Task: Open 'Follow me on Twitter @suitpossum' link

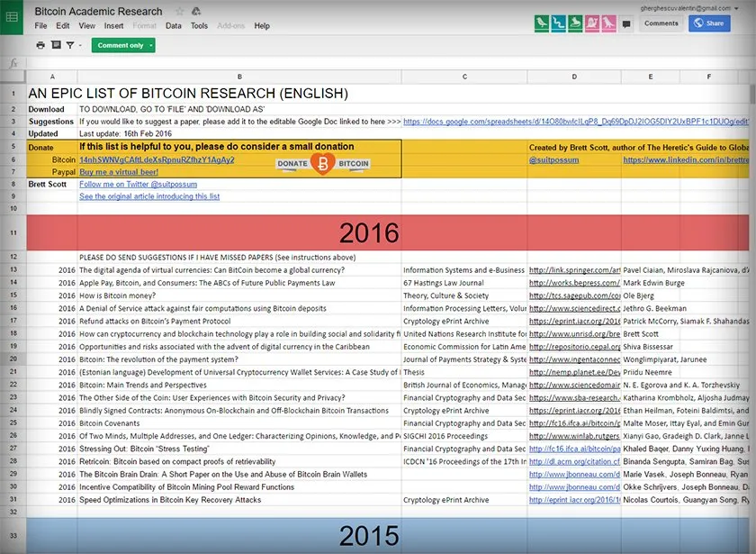Action: (138, 185)
